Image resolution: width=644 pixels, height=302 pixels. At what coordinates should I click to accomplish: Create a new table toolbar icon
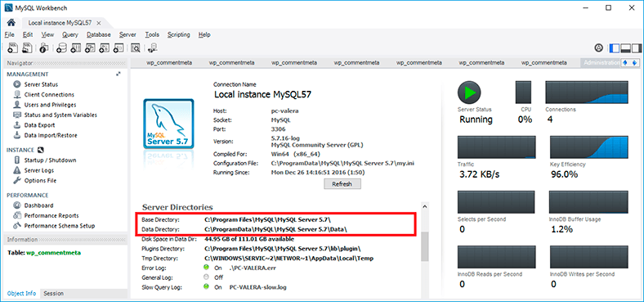76,48
